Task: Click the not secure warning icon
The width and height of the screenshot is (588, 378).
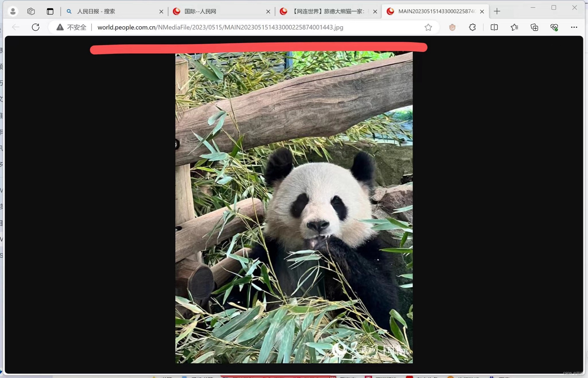Action: pos(60,27)
